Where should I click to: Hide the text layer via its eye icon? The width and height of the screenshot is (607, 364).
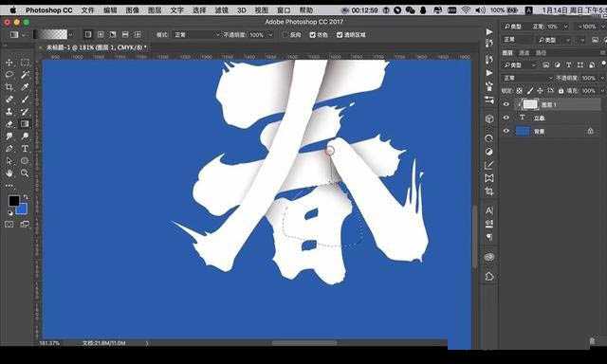tap(506, 118)
